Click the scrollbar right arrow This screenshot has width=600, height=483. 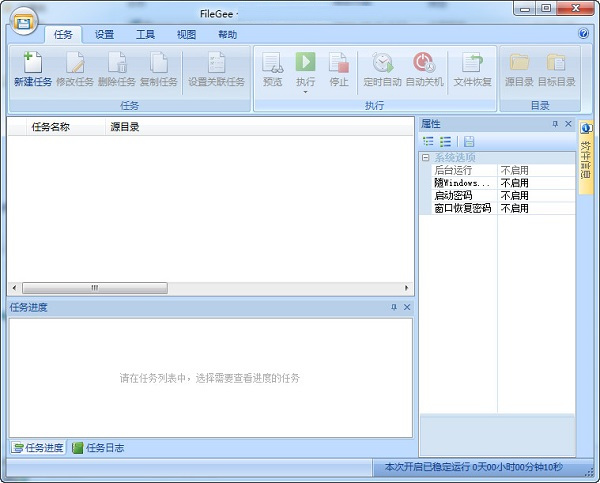point(406,288)
